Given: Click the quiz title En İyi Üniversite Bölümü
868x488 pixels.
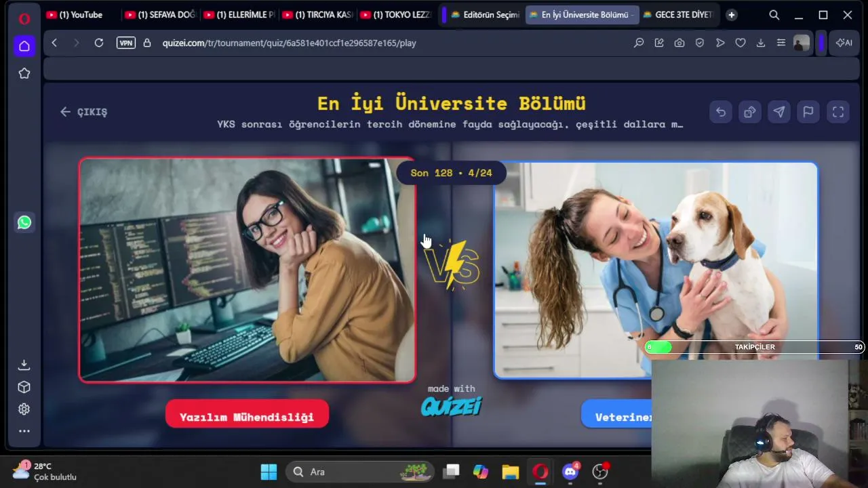Looking at the screenshot, I should 452,103.
